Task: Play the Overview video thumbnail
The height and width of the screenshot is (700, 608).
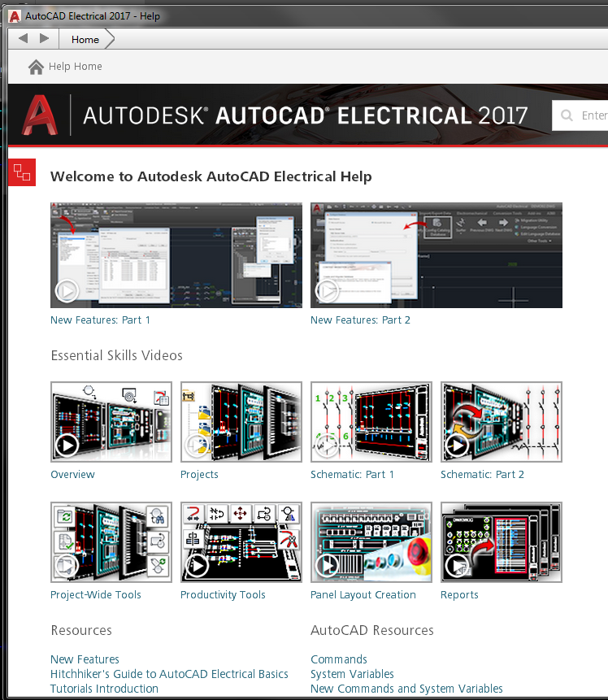Action: point(111,422)
